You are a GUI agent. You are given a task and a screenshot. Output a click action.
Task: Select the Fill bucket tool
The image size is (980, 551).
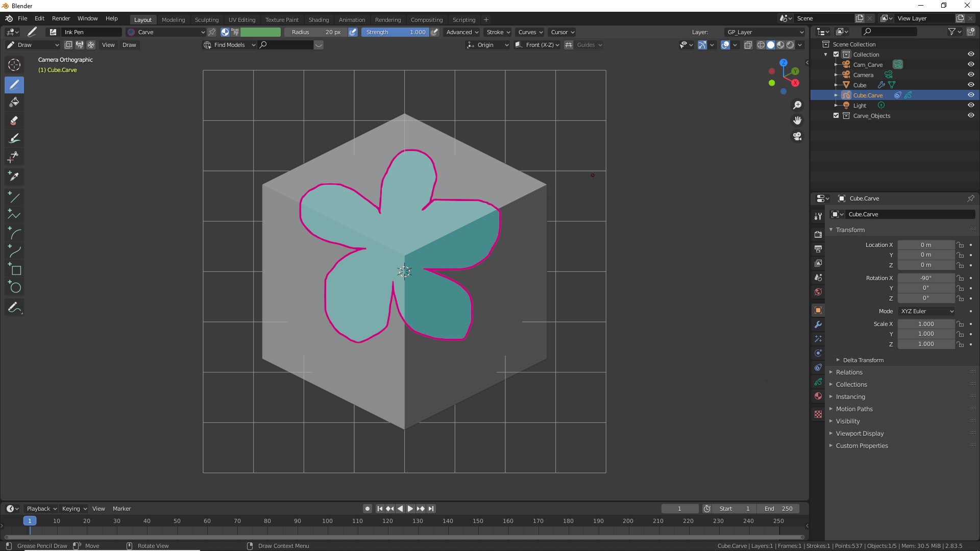point(14,103)
